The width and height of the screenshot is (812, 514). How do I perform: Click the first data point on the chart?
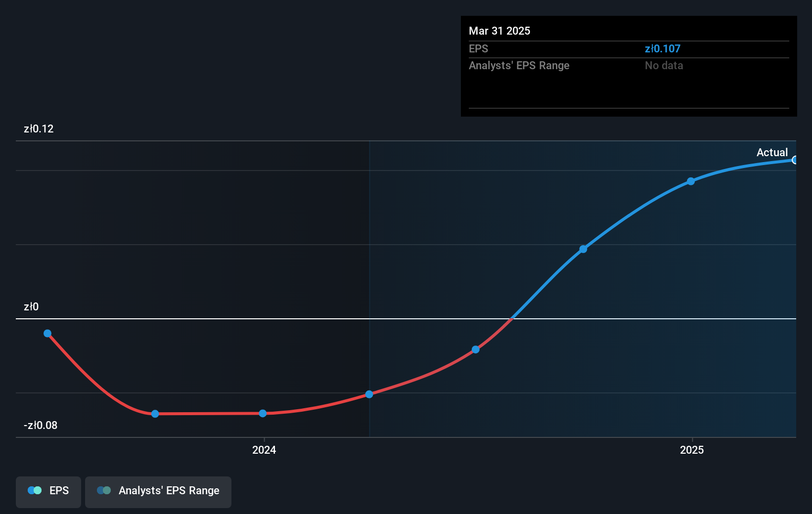47,333
